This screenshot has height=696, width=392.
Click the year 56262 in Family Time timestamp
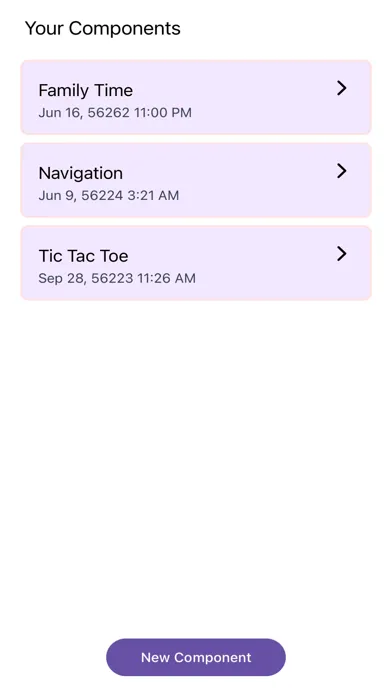pyautogui.click(x=108, y=112)
